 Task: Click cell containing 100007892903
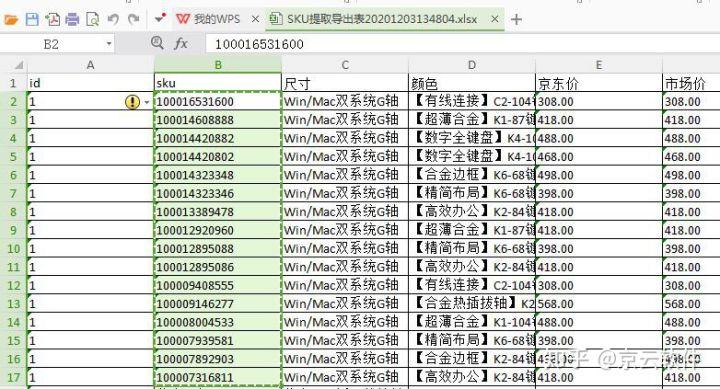pos(218,359)
